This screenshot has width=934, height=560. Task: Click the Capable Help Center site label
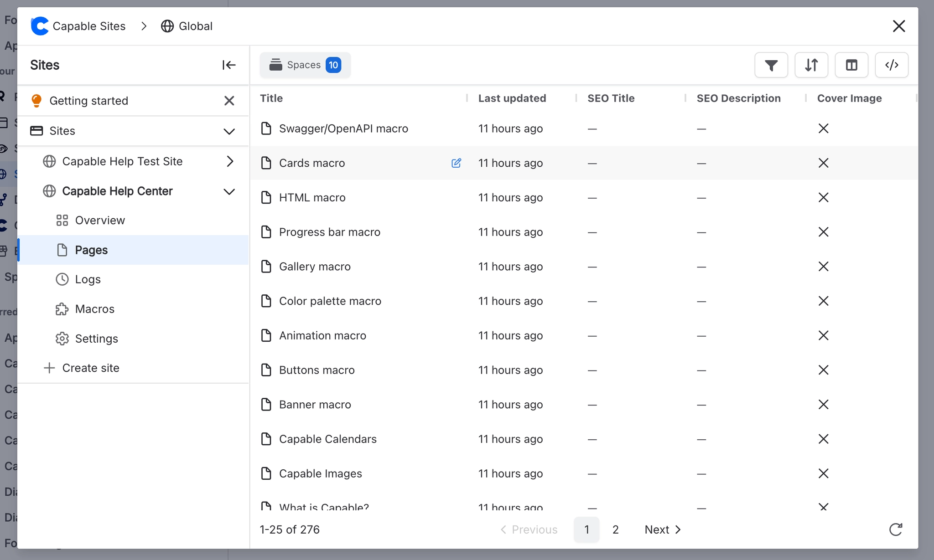pyautogui.click(x=117, y=191)
